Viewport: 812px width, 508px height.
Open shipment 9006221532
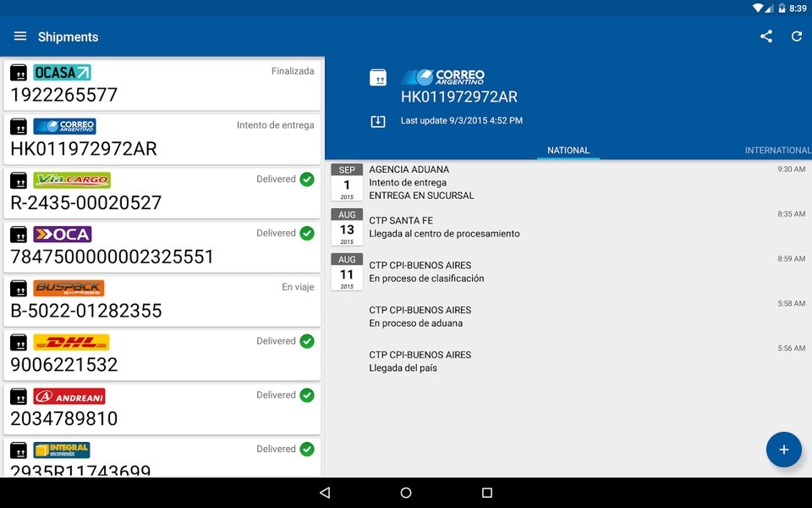click(162, 355)
